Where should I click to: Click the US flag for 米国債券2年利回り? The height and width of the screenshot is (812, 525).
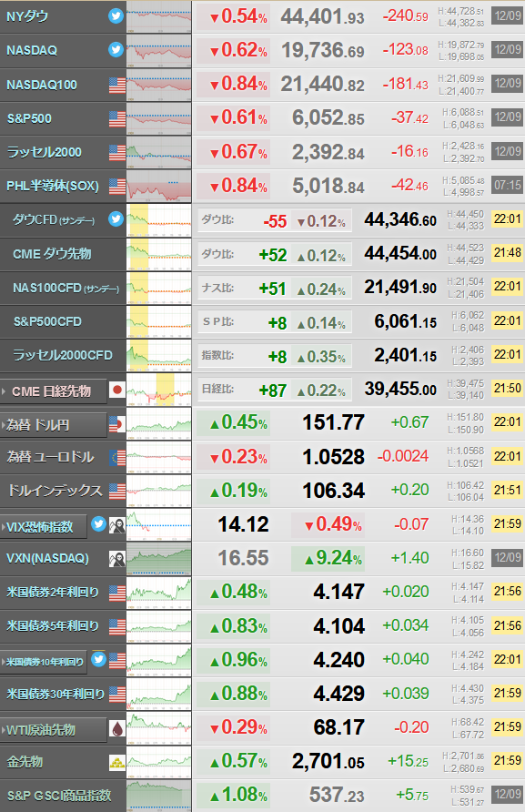tap(117, 593)
